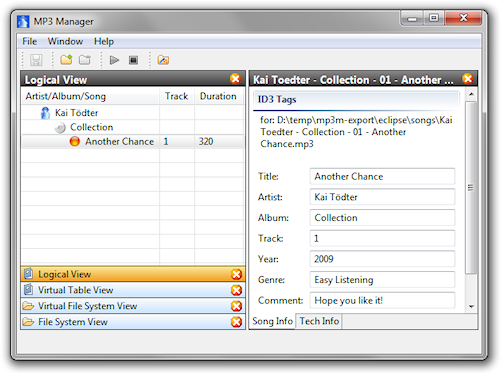Screen dimensions: 500x373
Task: Click the CD icon beside Collection
Action: (60, 127)
